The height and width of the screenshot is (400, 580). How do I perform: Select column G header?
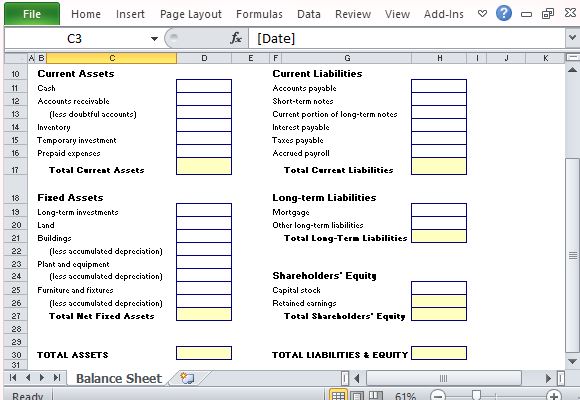pyautogui.click(x=347, y=58)
